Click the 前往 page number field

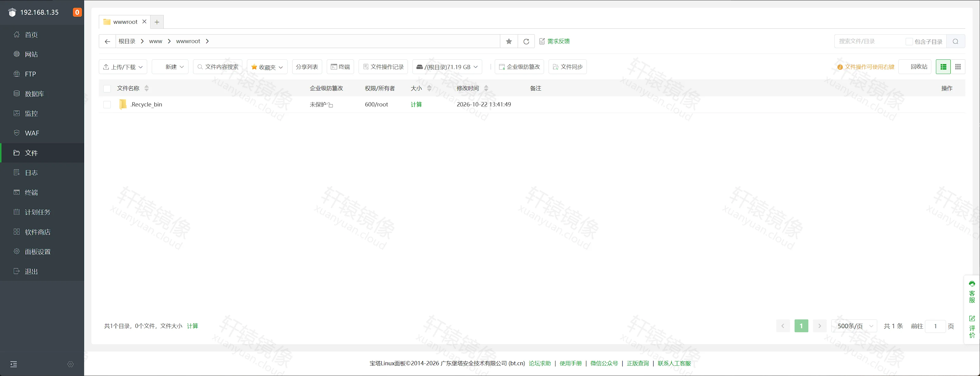coord(935,326)
